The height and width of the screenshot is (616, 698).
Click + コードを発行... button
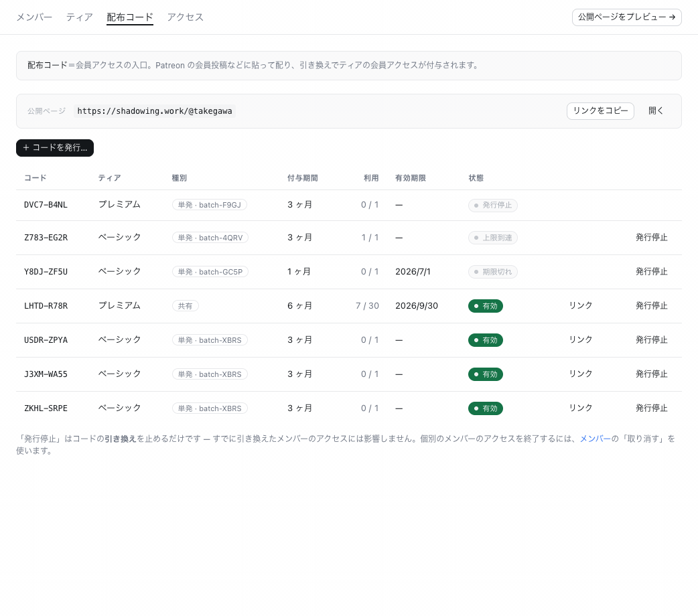[x=55, y=148]
